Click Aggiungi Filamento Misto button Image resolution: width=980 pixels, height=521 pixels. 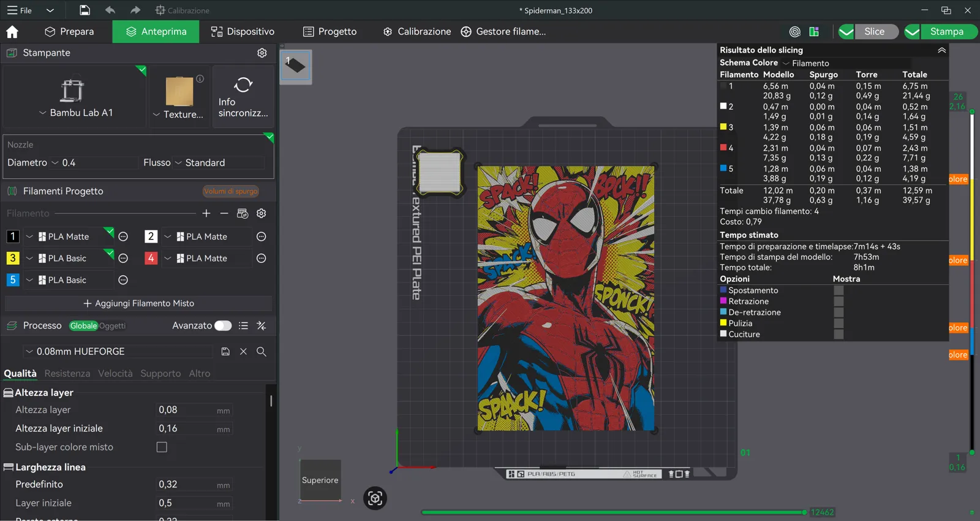138,303
